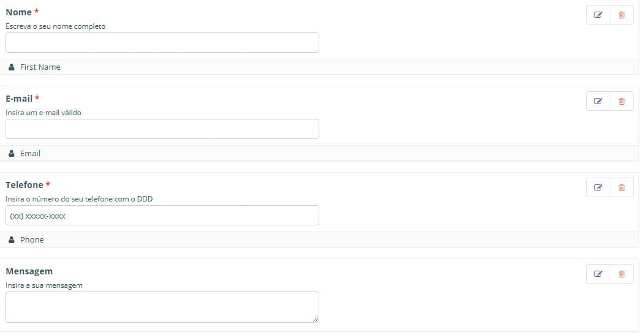Click the Phone mapping label

(x=32, y=240)
